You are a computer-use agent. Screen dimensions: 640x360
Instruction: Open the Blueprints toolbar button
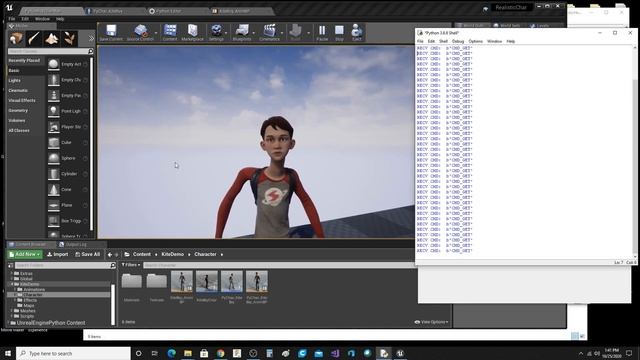coord(242,32)
